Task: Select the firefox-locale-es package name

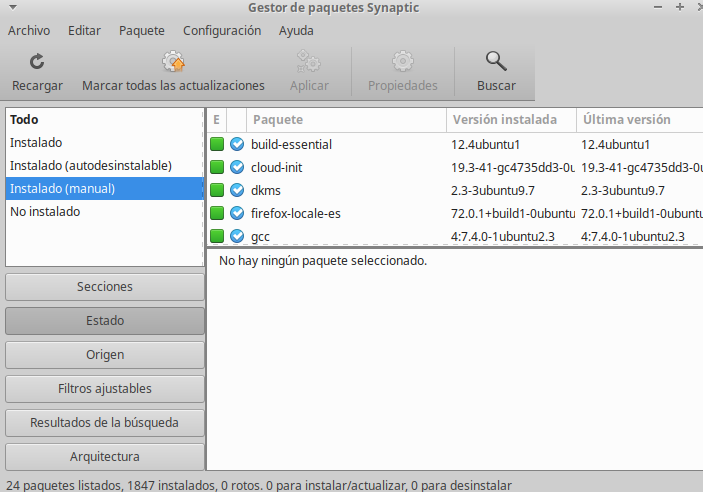Action: (296, 213)
